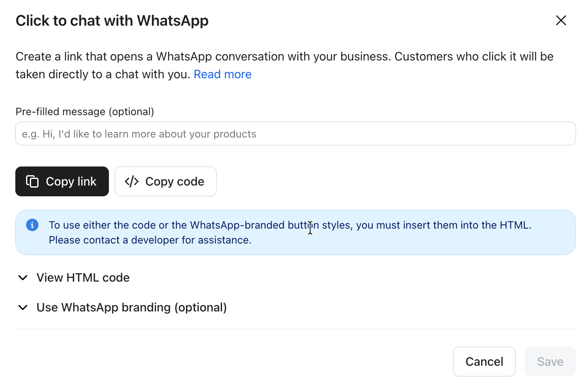
Task: Collapse the WhatsApp branding options disclosure
Action: [131, 307]
